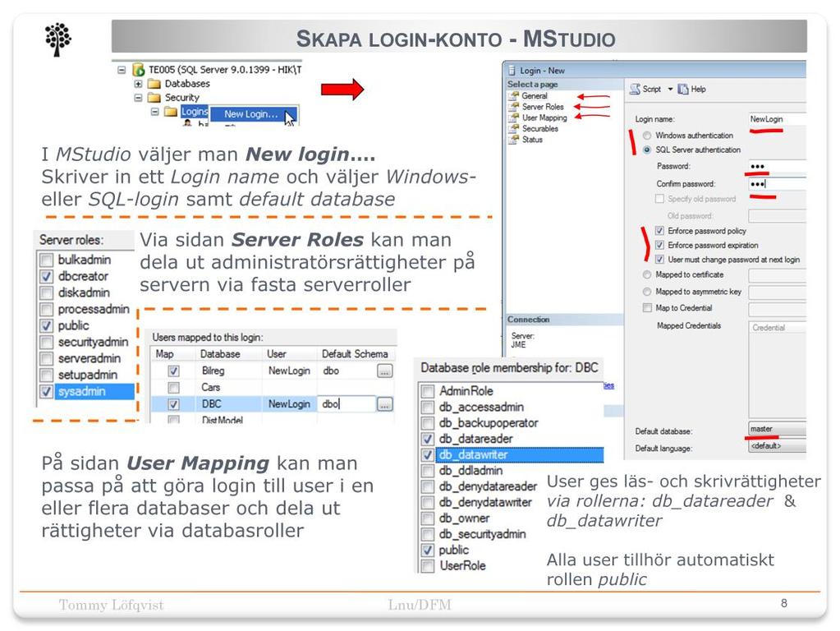Select the Securables page icon
Image resolution: width=840 pixels, height=631 pixels.
point(514,129)
